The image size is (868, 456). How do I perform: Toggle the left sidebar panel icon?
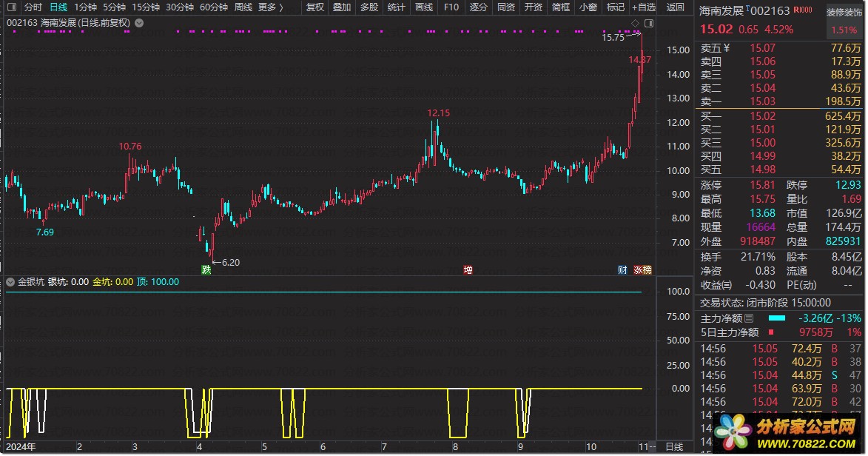coord(12,7)
